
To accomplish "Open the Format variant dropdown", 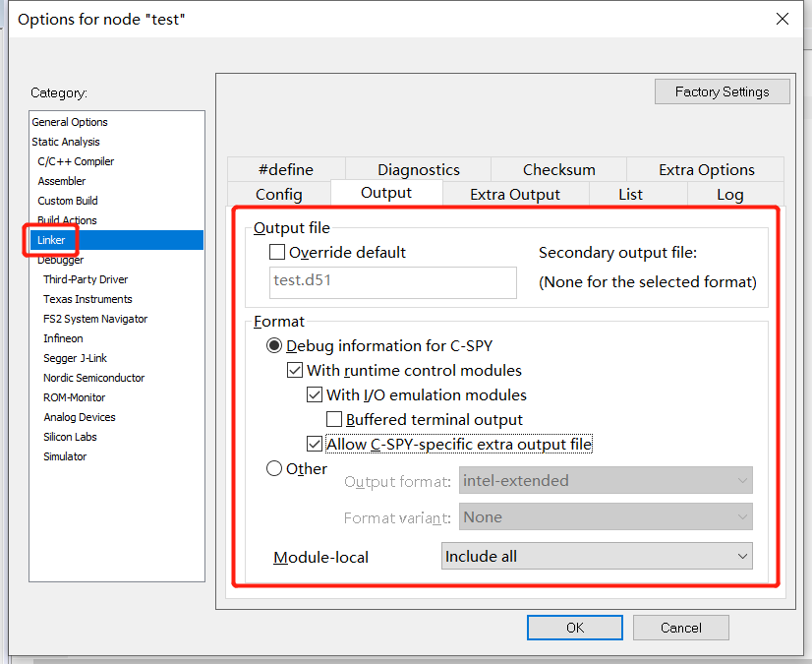I will tap(606, 516).
